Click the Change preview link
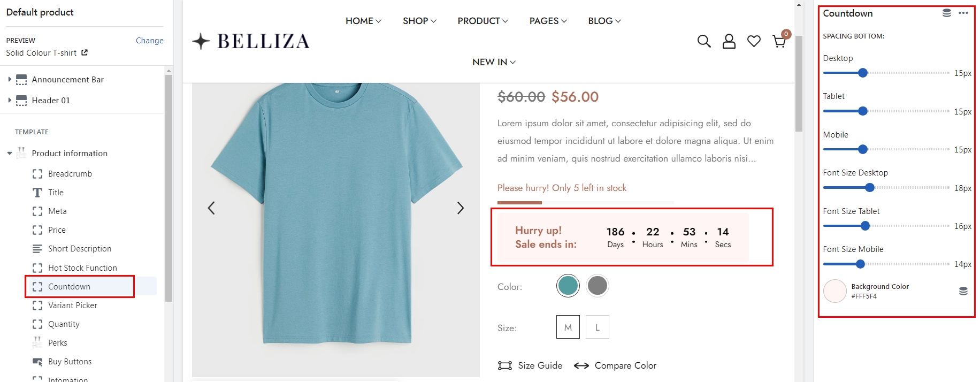Image resolution: width=980 pixels, height=382 pixels. coord(149,41)
